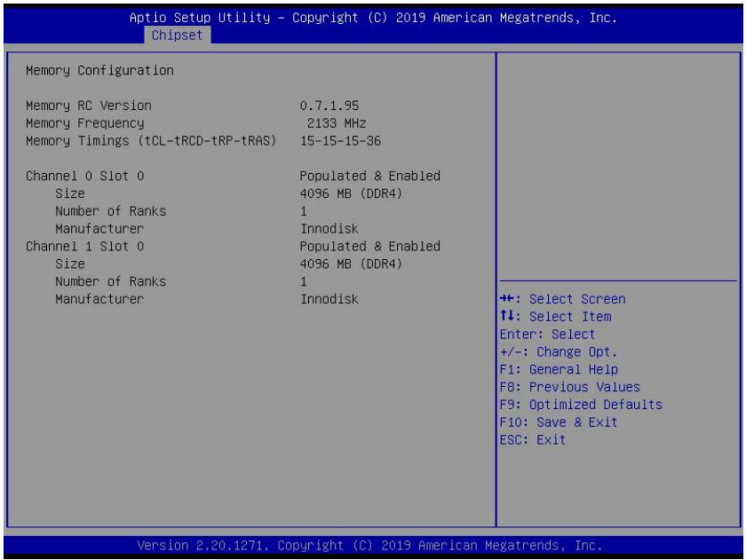Click the up-down arrows Select Item hint
Viewport: 746px width, 560px height.
coord(555,317)
